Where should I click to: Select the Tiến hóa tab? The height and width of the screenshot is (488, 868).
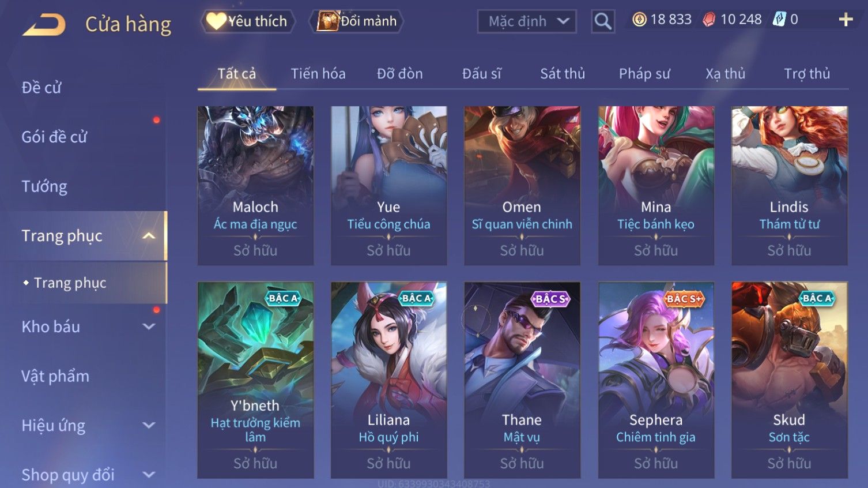pos(318,74)
